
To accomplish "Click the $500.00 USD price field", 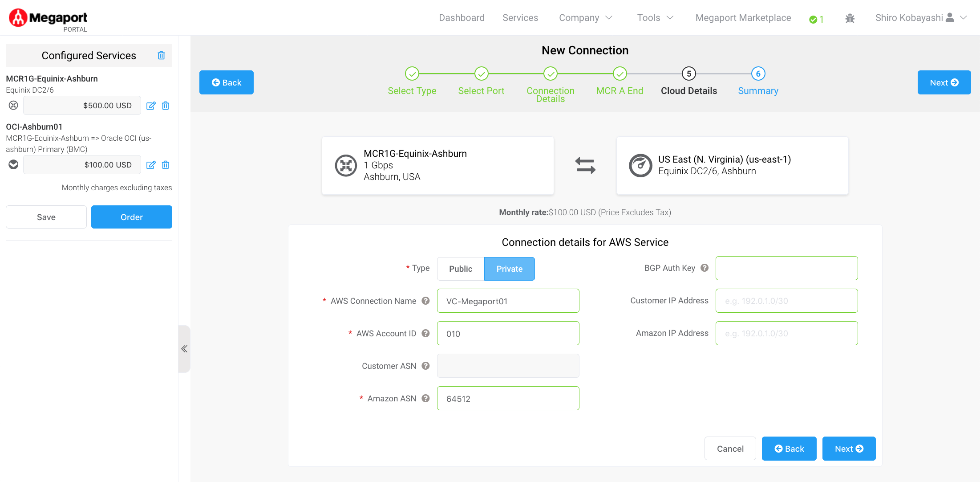I will coord(82,106).
